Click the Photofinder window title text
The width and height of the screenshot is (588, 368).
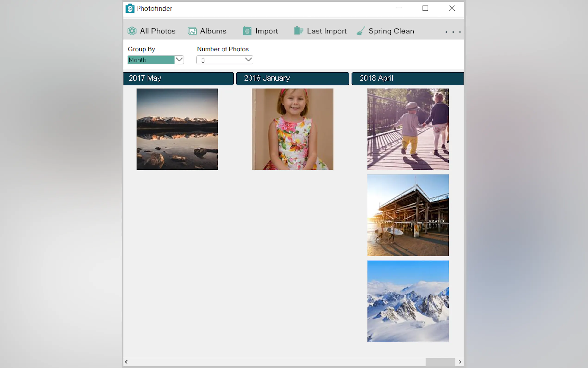(154, 9)
